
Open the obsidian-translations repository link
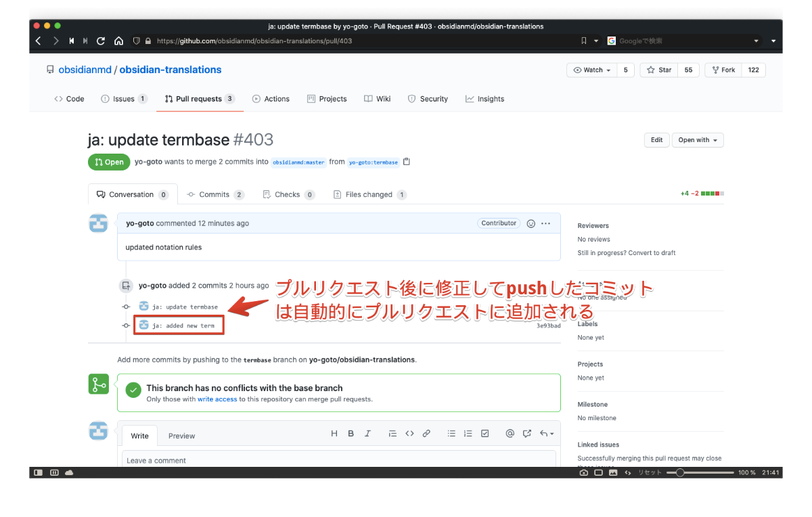click(171, 70)
